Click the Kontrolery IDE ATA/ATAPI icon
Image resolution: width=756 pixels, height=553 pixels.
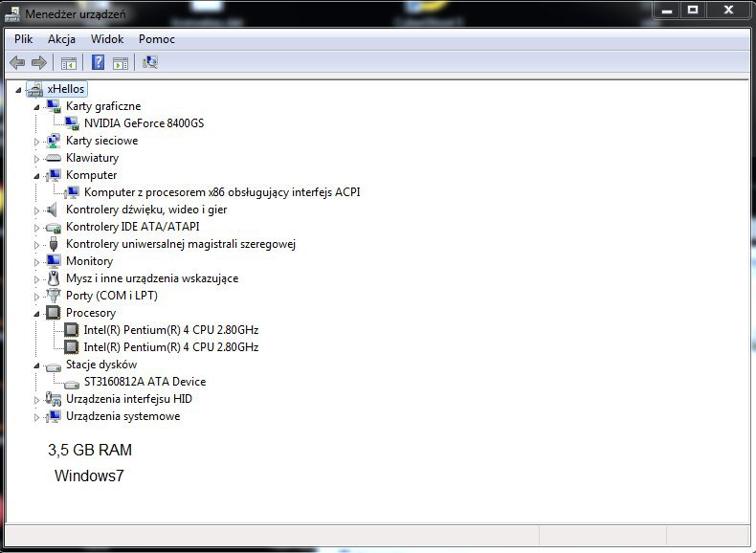[x=53, y=228]
